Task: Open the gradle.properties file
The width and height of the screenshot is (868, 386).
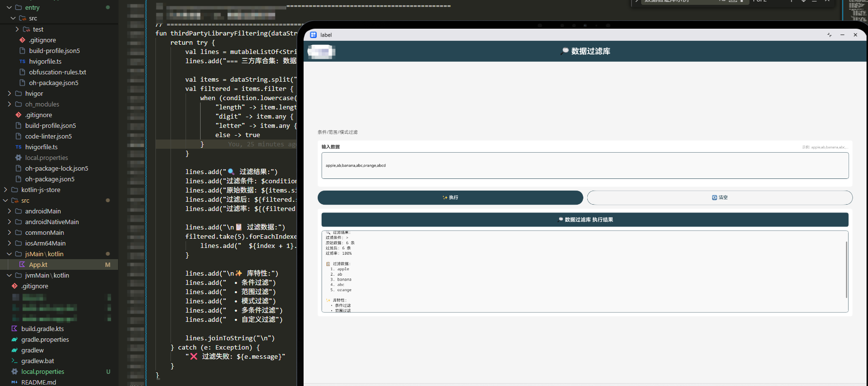Action: (x=45, y=339)
